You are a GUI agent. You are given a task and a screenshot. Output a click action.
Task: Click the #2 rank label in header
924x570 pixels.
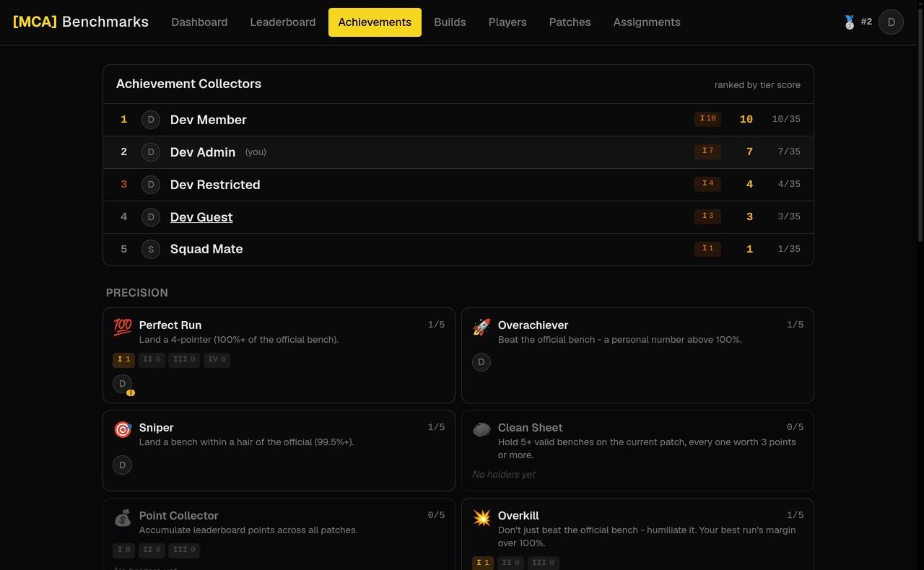click(x=866, y=22)
